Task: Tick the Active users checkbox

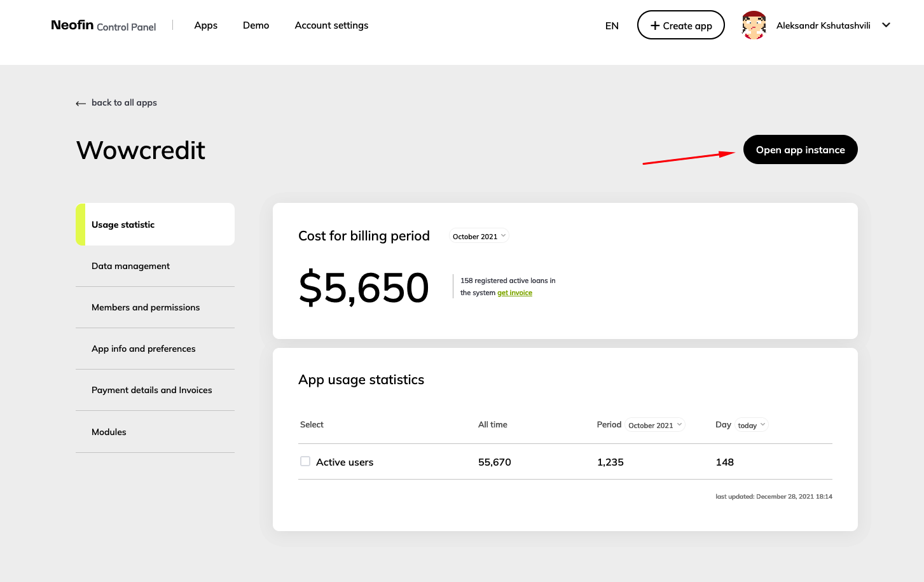Action: (305, 461)
